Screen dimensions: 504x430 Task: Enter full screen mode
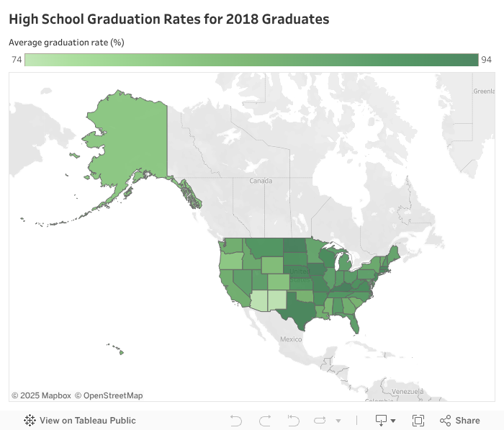click(418, 421)
